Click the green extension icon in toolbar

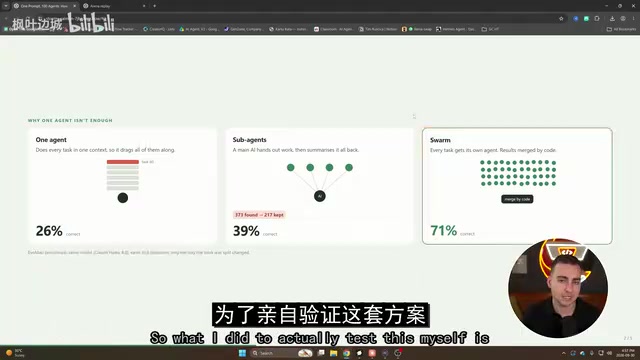(586, 18)
